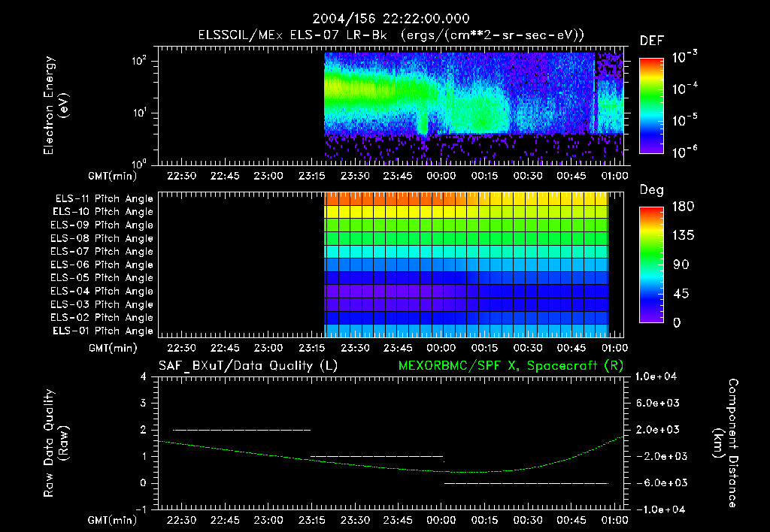Click the Deg pitch angle color bar
The image size is (770, 532).
(x=651, y=265)
